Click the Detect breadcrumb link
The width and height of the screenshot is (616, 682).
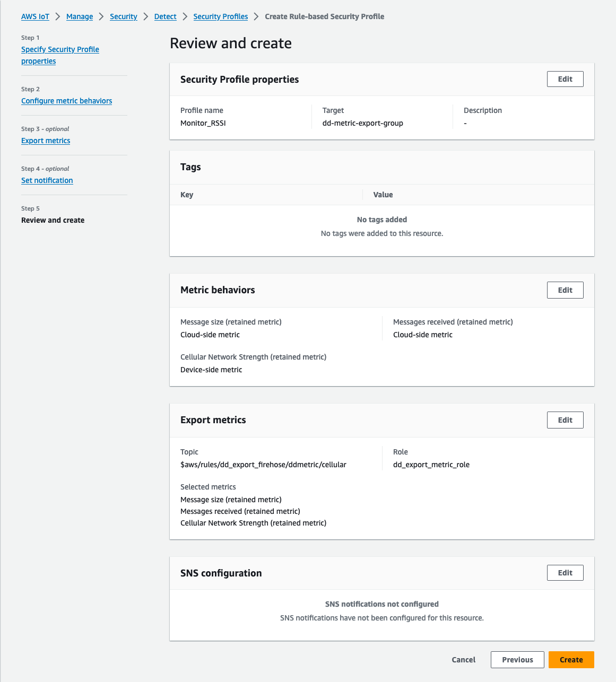point(165,16)
